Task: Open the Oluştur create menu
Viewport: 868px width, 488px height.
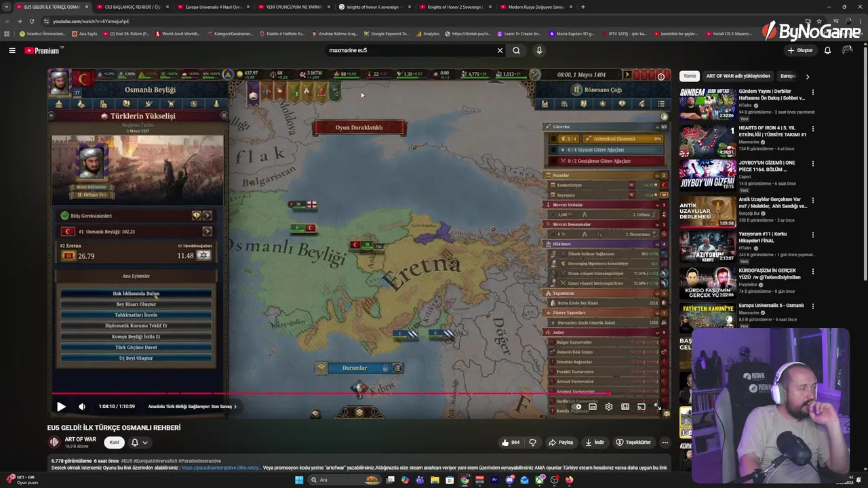Action: [x=800, y=50]
